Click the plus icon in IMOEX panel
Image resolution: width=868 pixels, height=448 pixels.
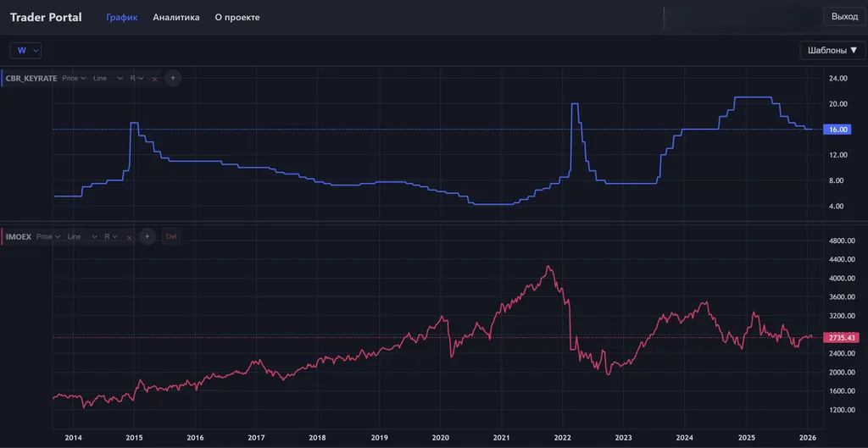click(x=147, y=237)
